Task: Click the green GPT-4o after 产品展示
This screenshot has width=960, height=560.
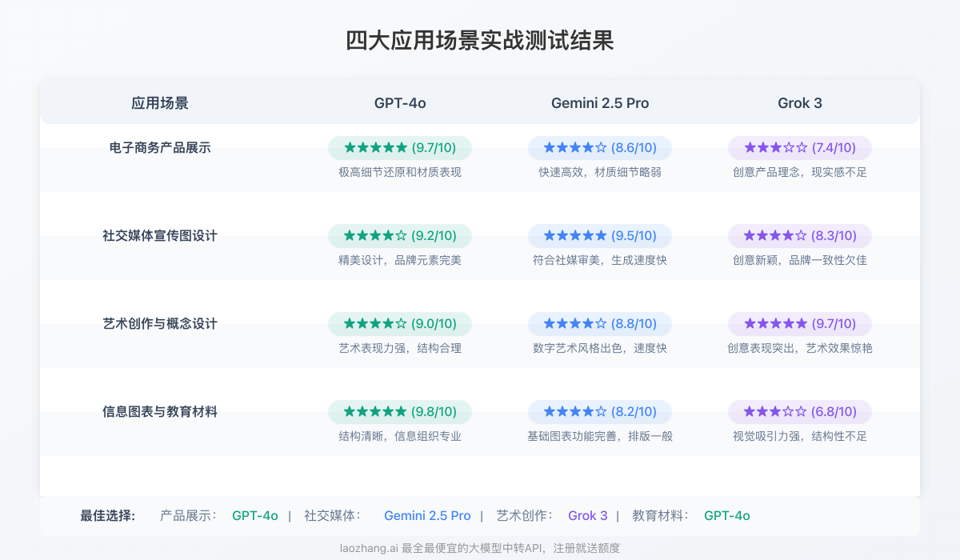Action: [255, 515]
